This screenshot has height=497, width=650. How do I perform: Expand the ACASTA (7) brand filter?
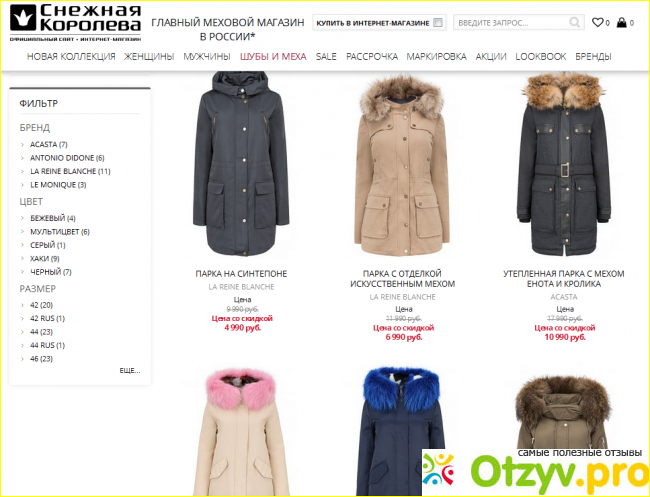point(48,144)
